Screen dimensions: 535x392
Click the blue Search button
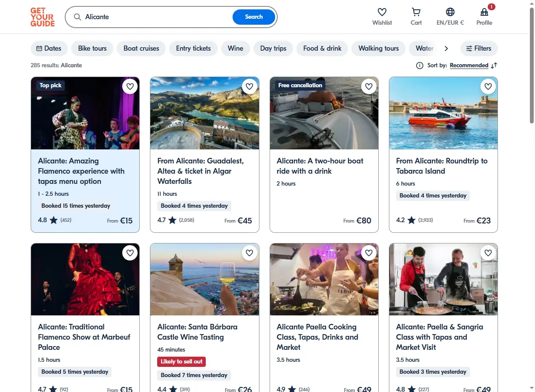(254, 17)
